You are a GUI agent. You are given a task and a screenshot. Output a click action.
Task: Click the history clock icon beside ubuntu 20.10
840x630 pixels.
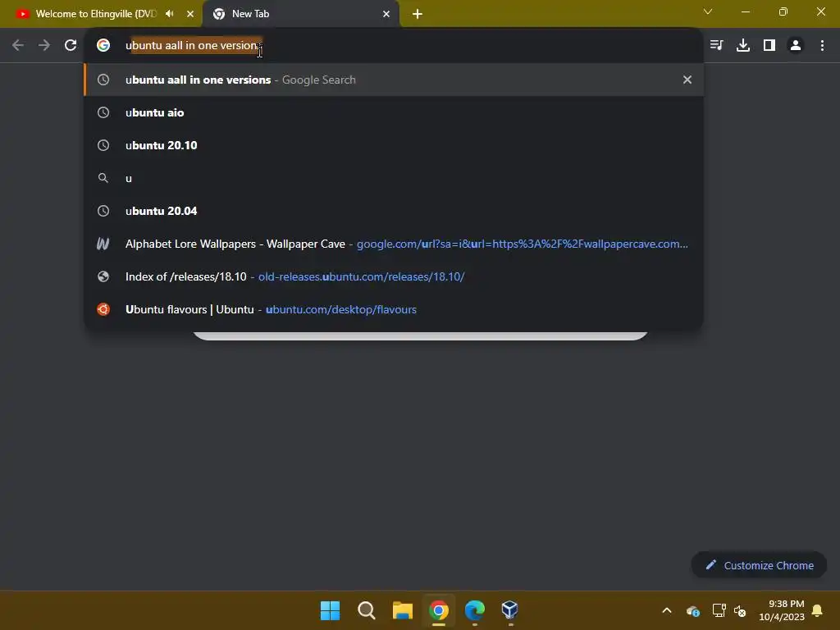[x=103, y=145]
